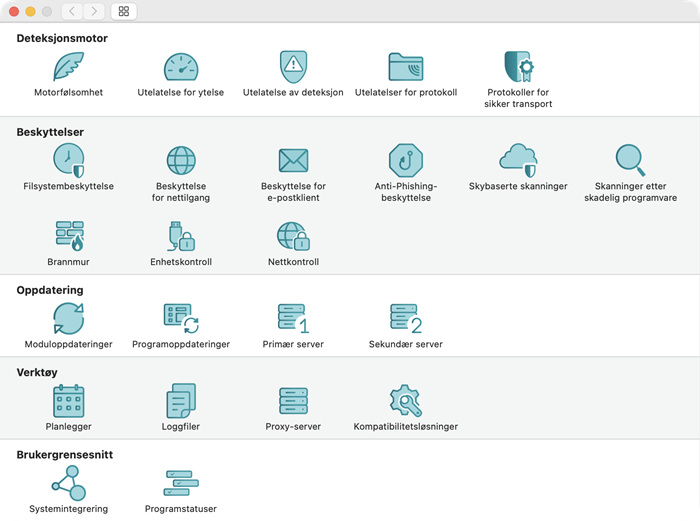Open Motorfølsomhet feather icon
This screenshot has width=700, height=521.
coord(68,67)
